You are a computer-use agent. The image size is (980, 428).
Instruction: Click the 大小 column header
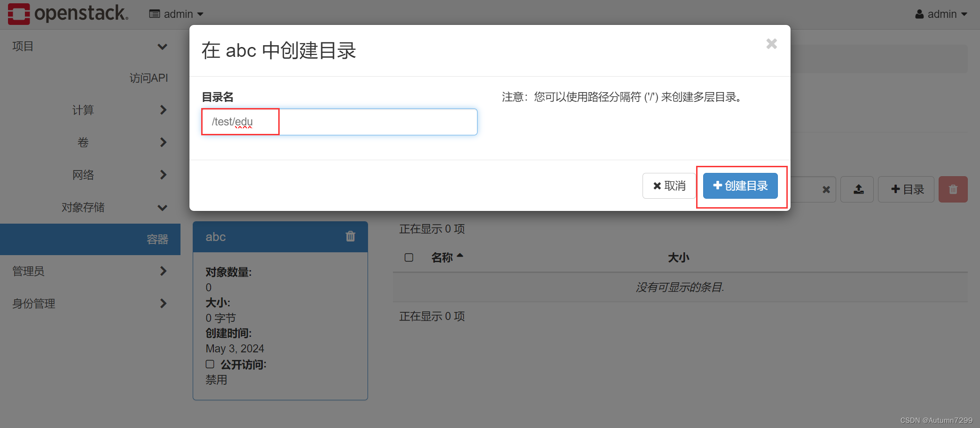[x=678, y=257]
